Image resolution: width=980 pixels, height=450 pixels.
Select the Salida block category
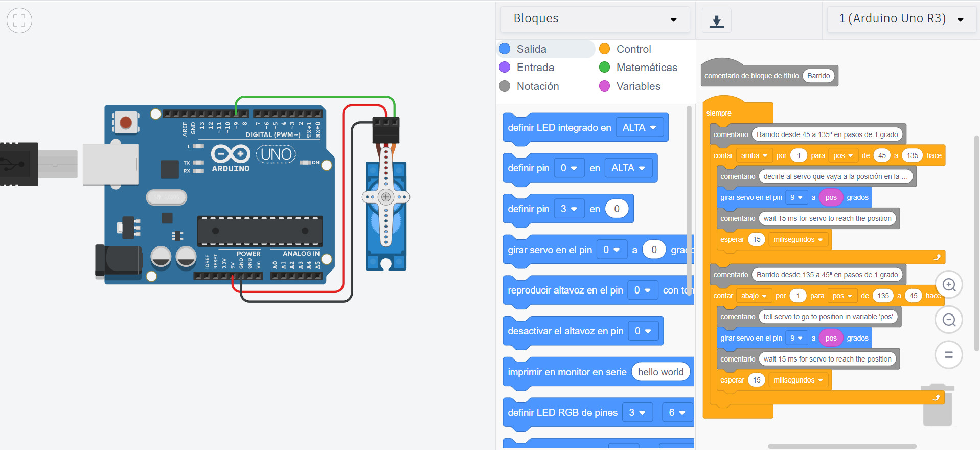point(531,49)
